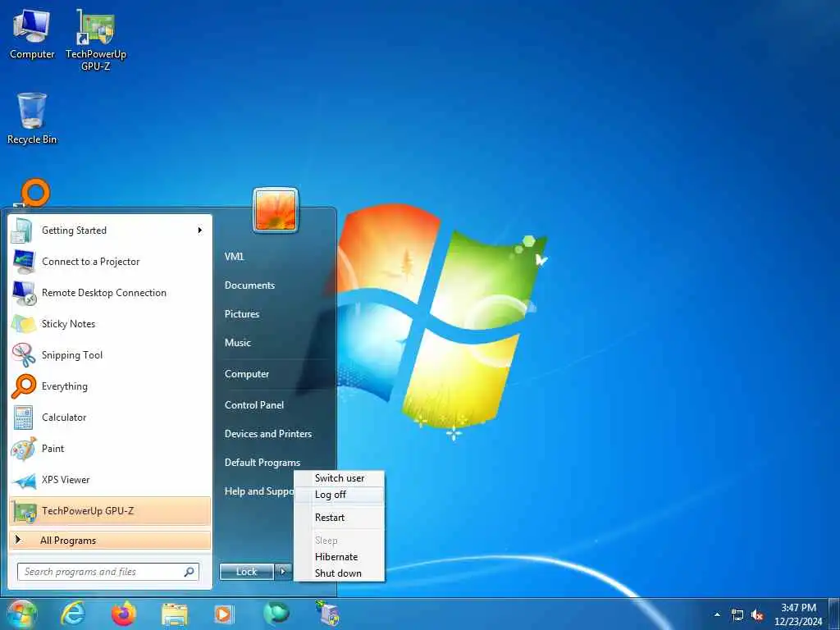
Task: Choose Shut down from power menu
Action: pos(339,573)
